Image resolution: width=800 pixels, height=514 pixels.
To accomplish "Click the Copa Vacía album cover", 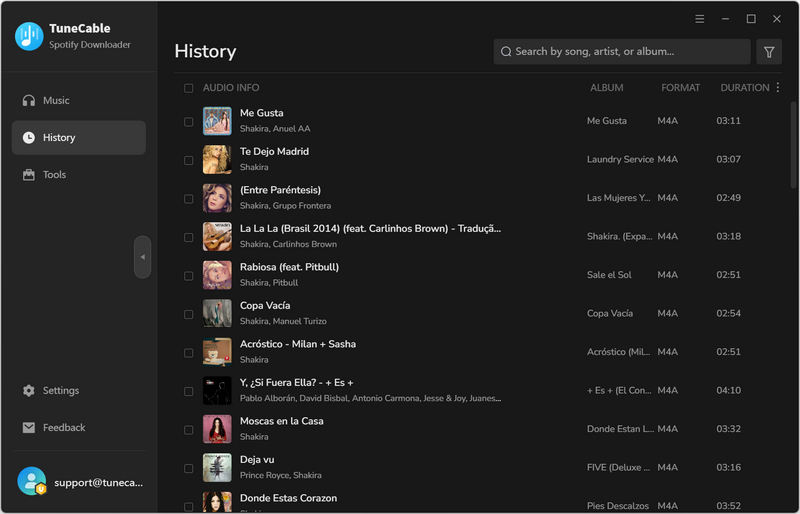I will [x=217, y=313].
